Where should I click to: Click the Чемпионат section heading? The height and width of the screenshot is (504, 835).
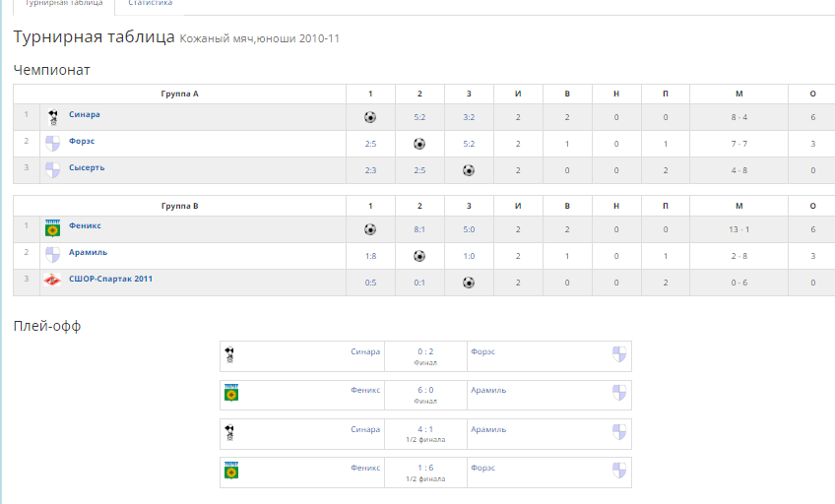51,70
